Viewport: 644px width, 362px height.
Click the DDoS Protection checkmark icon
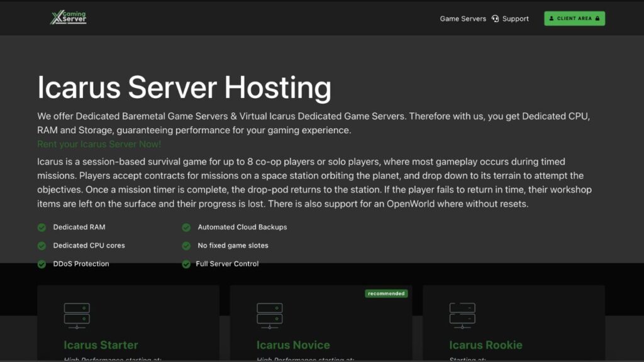coord(42,264)
